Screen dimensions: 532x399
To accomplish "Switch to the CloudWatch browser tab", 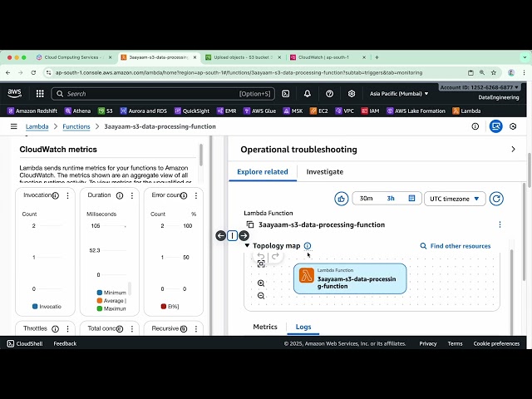I will click(328, 57).
